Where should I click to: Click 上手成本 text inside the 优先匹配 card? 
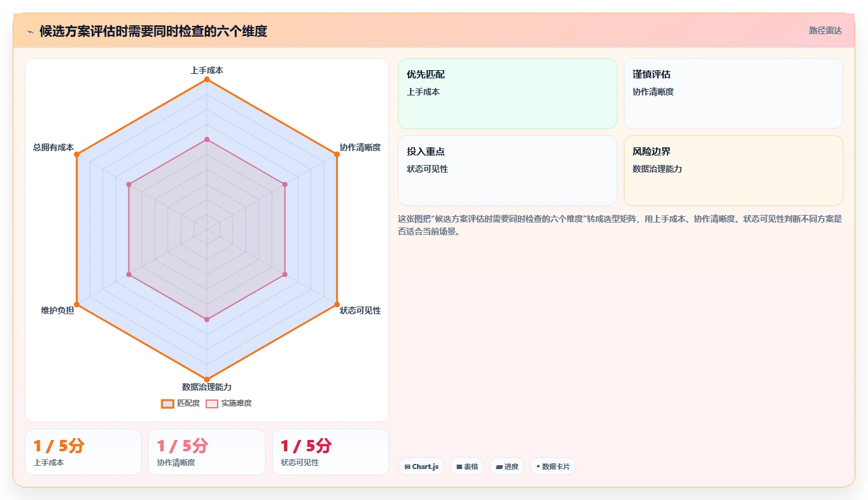[x=423, y=92]
